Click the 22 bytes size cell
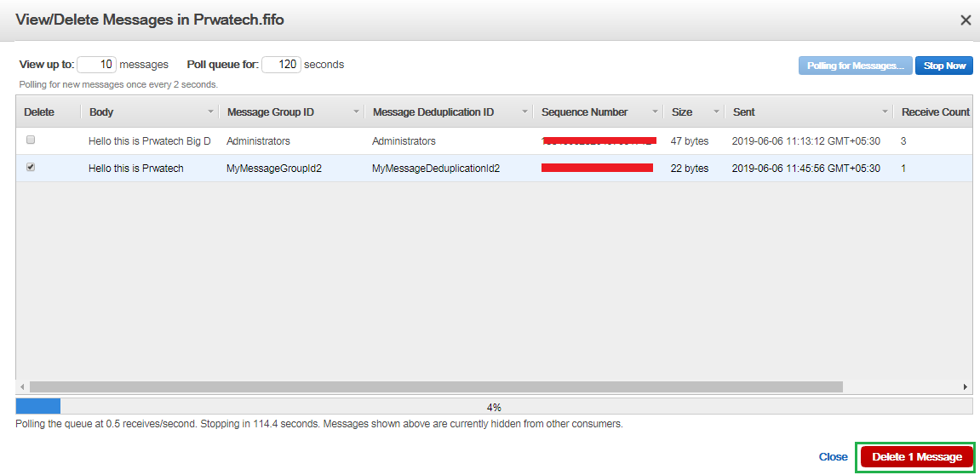The image size is (980, 475). (690, 169)
